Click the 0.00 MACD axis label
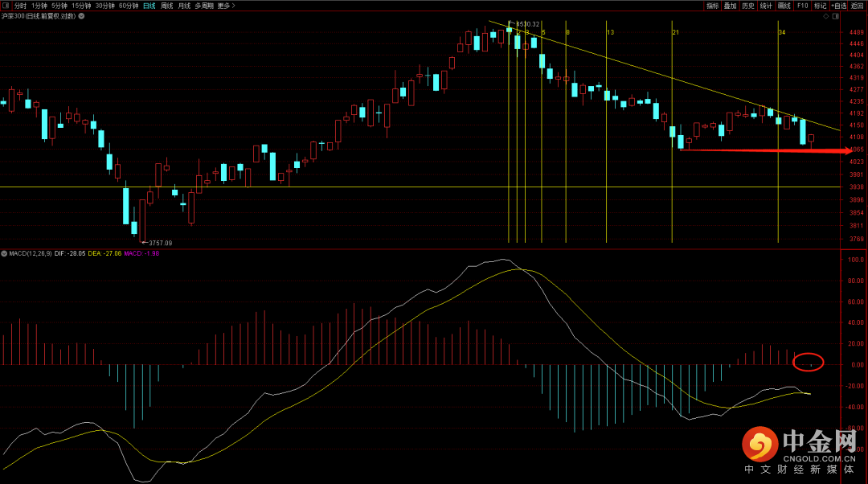 click(x=858, y=365)
